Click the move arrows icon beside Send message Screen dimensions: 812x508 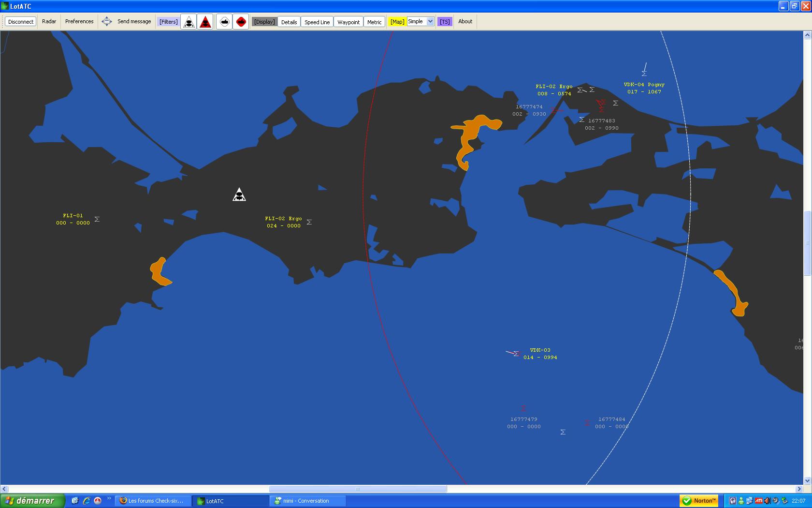tap(107, 21)
